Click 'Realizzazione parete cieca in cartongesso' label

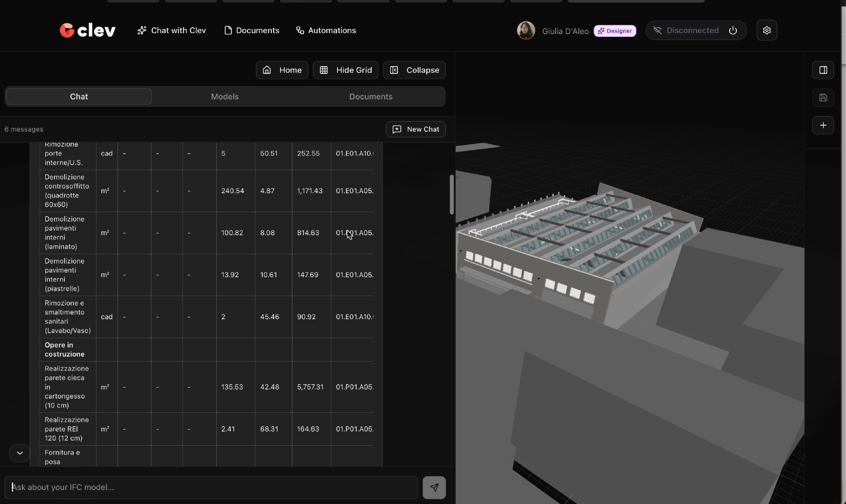click(x=67, y=387)
